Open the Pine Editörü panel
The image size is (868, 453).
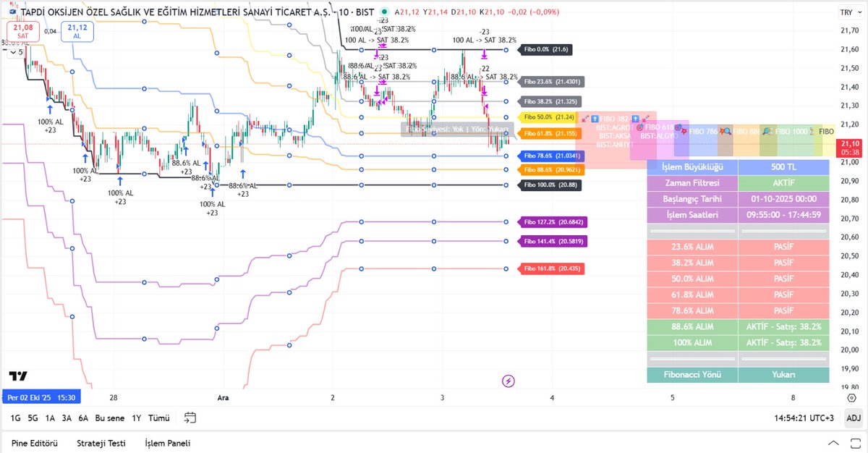click(x=35, y=443)
